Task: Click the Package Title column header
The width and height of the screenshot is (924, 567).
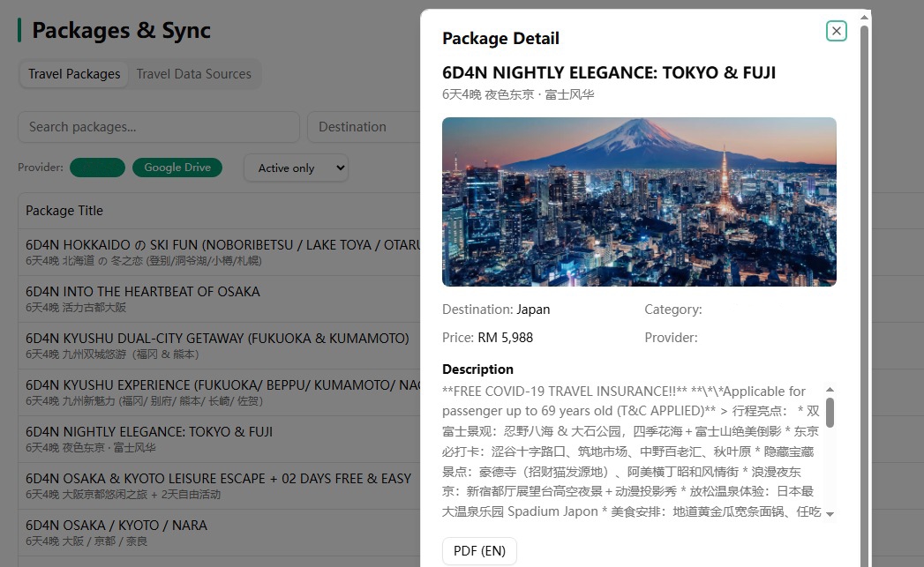Action: click(x=64, y=211)
